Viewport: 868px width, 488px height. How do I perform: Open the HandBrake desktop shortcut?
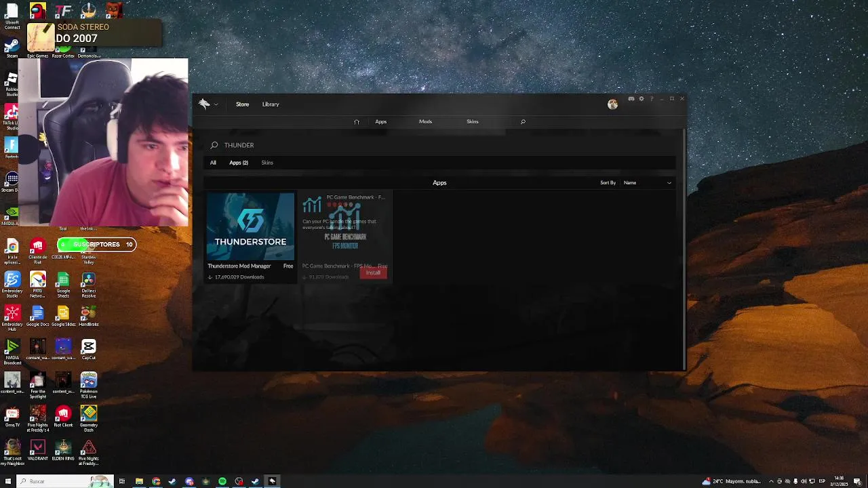coord(89,317)
